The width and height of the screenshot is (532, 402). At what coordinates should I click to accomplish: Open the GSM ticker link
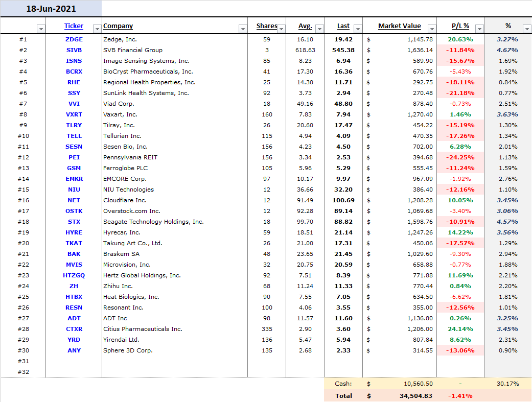pyautogui.click(x=74, y=168)
